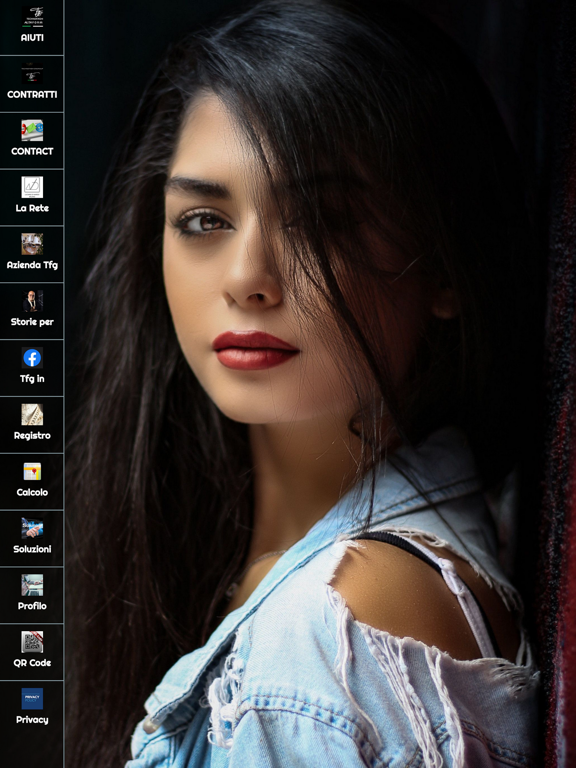
Task: Open the Azienda Tfg thumbnail icon
Action: (x=32, y=244)
